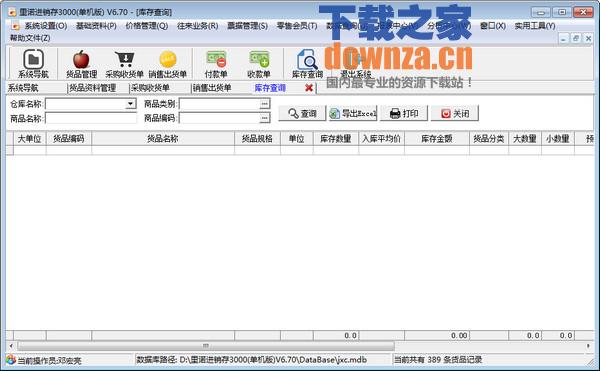Image resolution: width=600 pixels, height=371 pixels.
Task: Open 库存查询 magnifier icon
Action: [x=307, y=63]
